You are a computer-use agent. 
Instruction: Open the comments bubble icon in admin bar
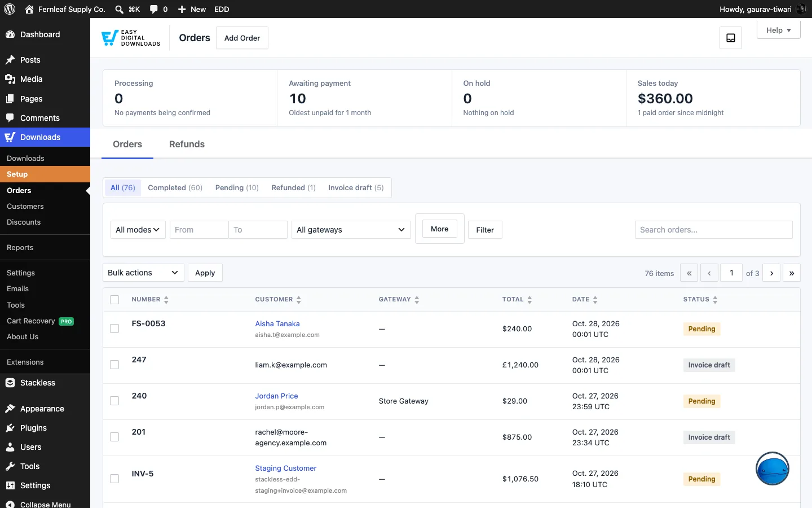[x=154, y=9]
